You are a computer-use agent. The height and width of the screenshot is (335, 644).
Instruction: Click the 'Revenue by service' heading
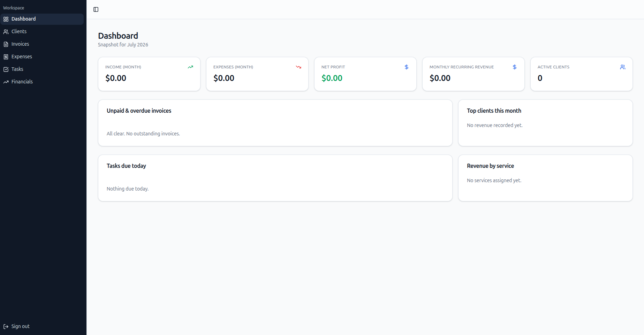(490, 166)
